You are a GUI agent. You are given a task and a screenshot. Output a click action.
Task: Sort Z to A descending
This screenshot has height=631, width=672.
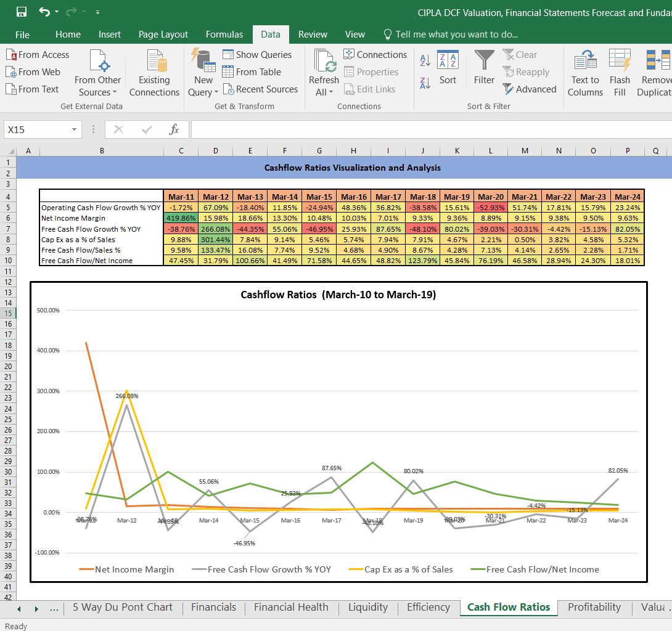[425, 83]
